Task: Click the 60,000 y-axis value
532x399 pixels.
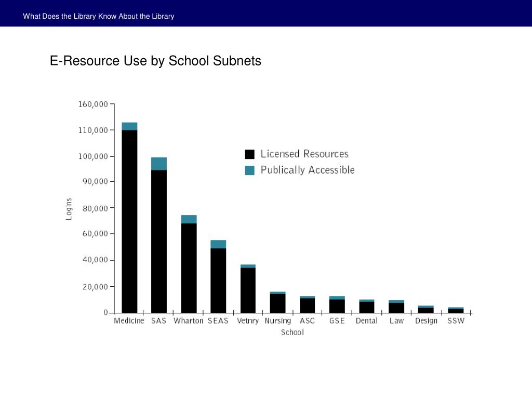Action: coord(95,233)
